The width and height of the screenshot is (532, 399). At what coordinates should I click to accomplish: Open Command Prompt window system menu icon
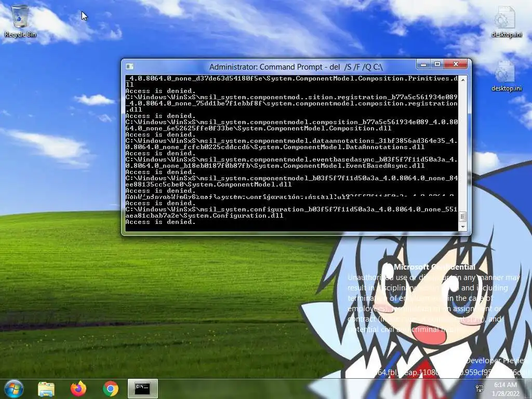click(x=129, y=66)
